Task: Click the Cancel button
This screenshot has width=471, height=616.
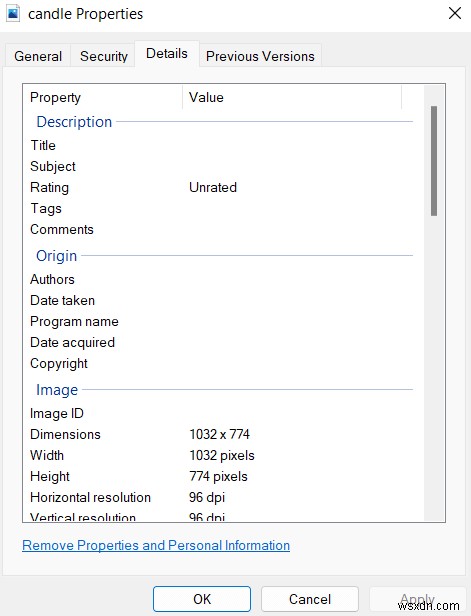Action: pos(310,599)
